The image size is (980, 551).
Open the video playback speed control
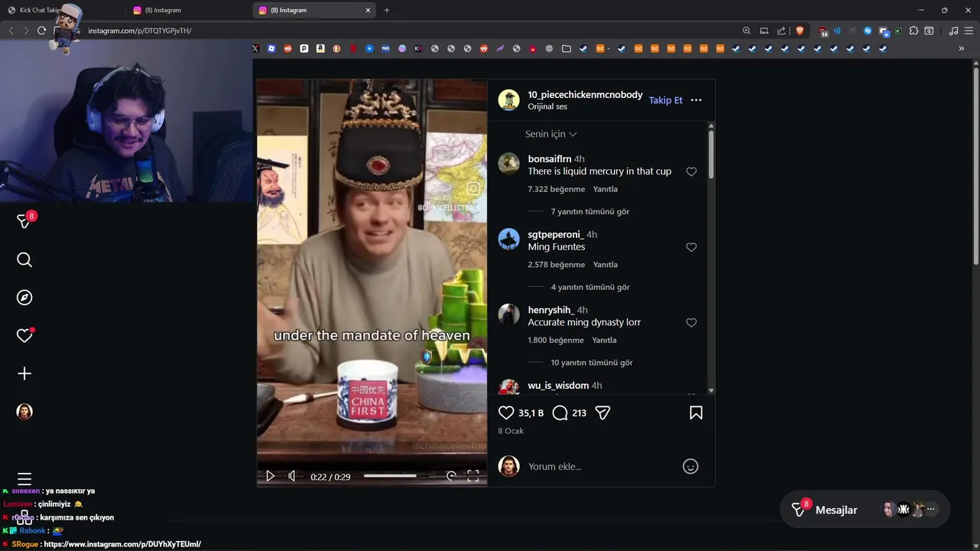pos(451,476)
